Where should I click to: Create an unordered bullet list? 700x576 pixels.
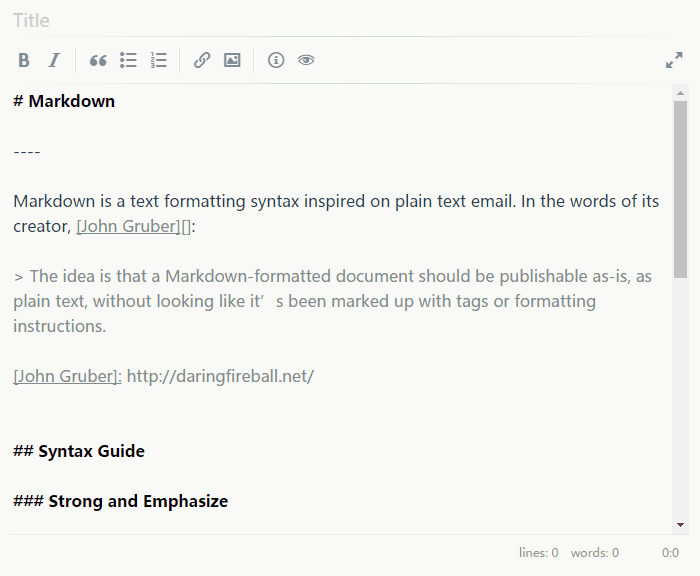tap(128, 61)
